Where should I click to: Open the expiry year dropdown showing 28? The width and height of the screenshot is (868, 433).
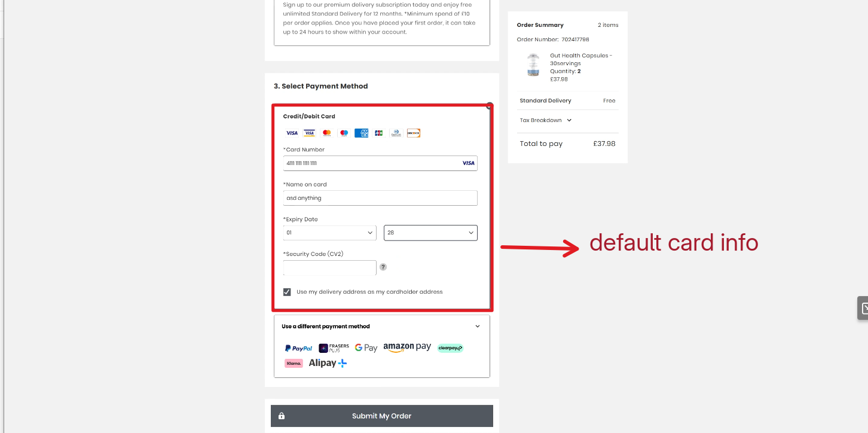[x=430, y=233]
